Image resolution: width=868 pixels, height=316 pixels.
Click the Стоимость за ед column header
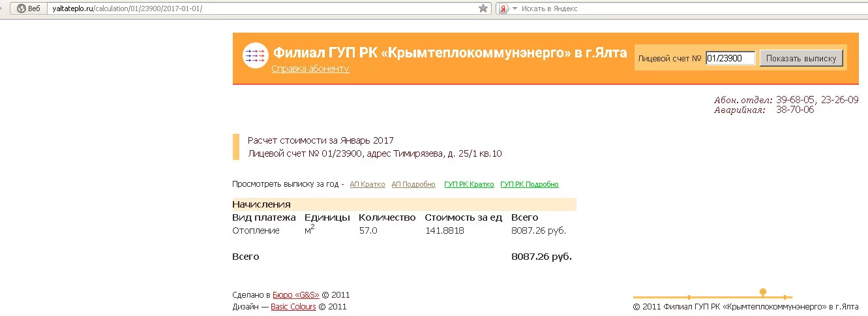pos(464,217)
